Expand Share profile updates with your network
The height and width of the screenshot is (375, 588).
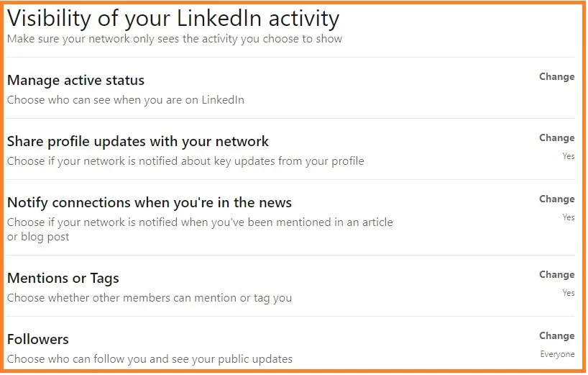point(138,142)
